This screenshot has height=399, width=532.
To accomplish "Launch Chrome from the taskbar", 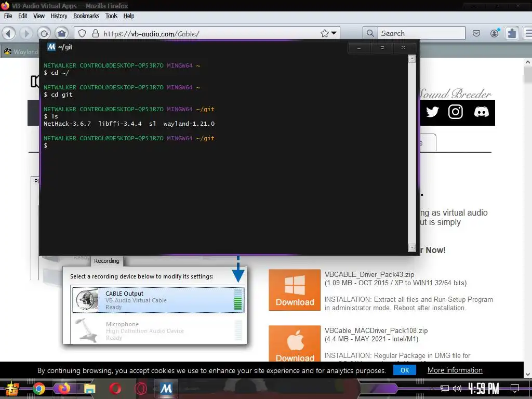I will click(38, 389).
